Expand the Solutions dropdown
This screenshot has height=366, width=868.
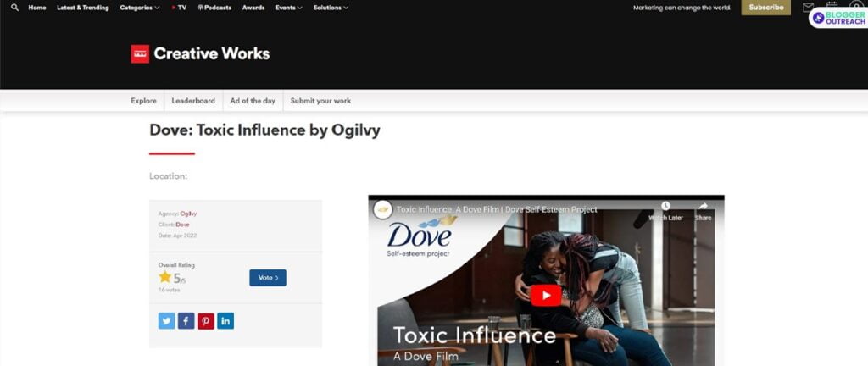click(331, 8)
